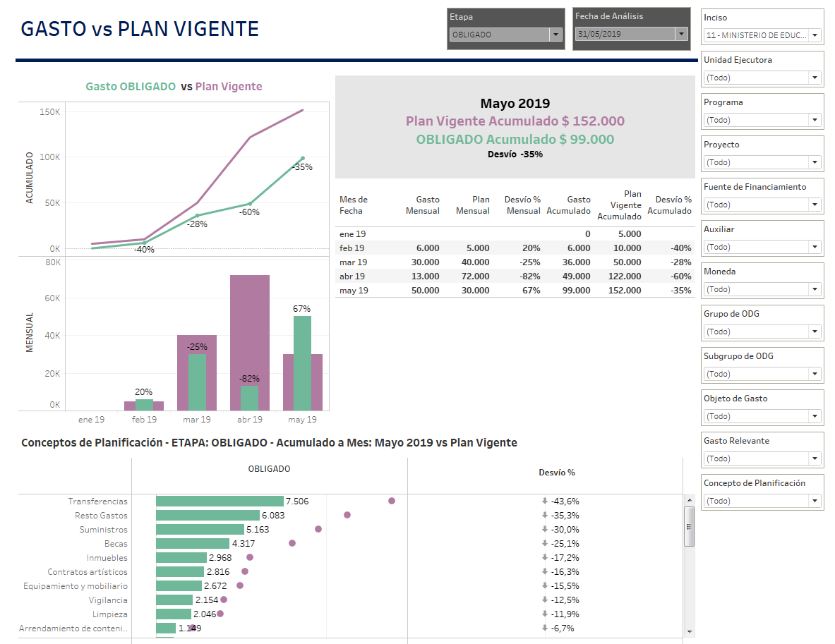Click 'Plan Vigente Acumulado $ 152.000' text
This screenshot has width=835, height=644.
coord(515,121)
